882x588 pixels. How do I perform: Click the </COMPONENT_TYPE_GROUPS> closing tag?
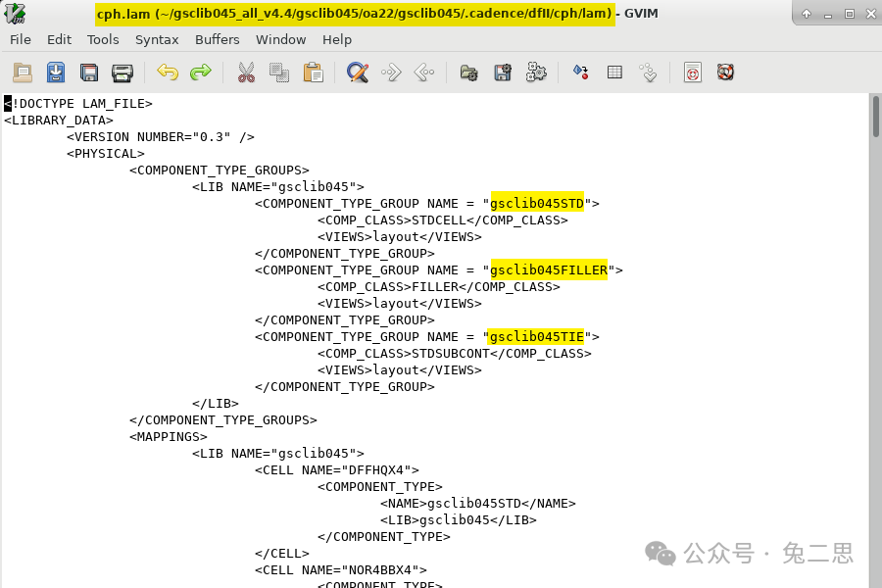[x=223, y=420]
